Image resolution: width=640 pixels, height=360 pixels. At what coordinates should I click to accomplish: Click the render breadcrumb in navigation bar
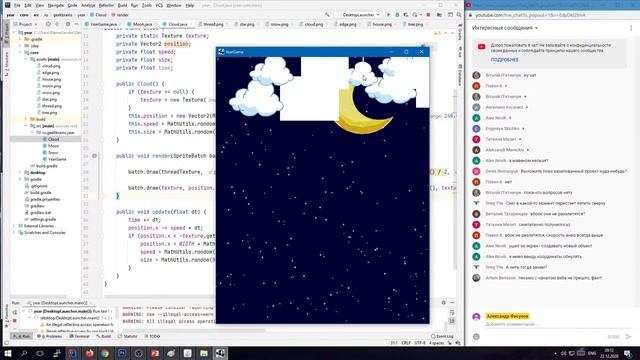coord(120,15)
